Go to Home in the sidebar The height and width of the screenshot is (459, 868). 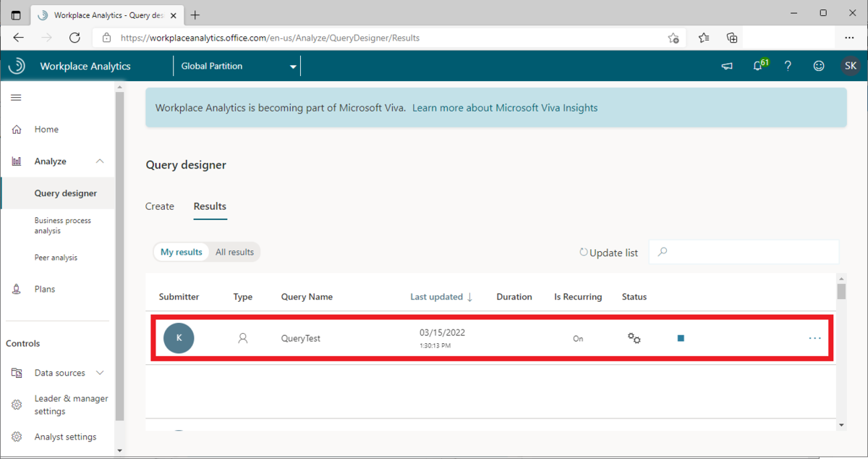(x=46, y=130)
